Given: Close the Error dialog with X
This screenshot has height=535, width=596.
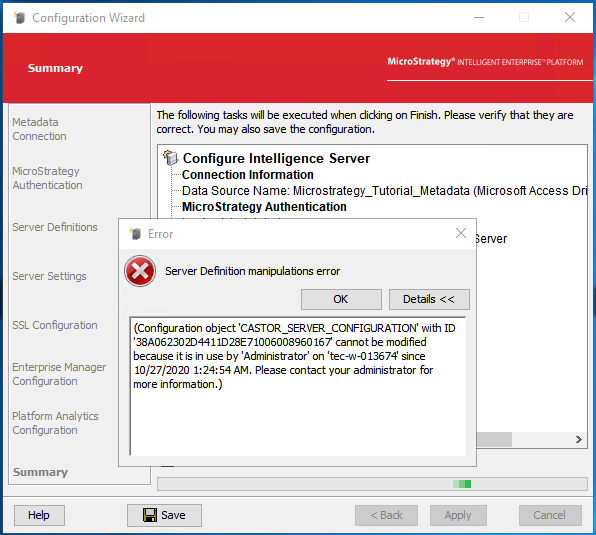Looking at the screenshot, I should (461, 233).
